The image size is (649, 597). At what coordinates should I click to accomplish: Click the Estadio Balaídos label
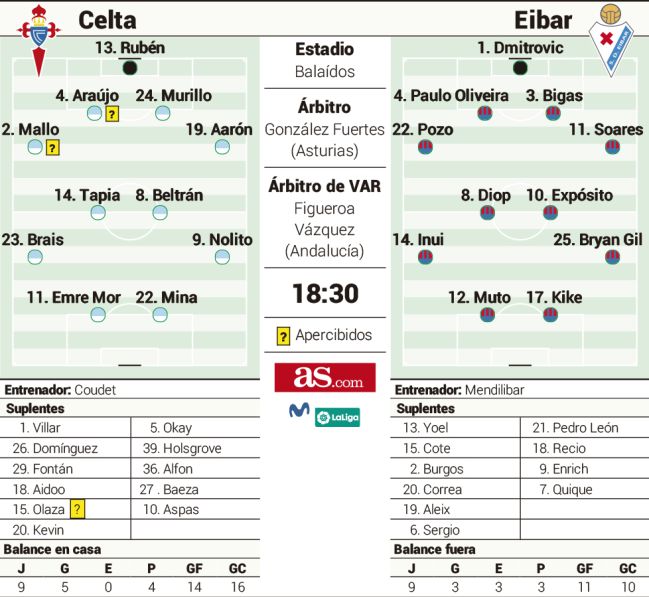(x=325, y=60)
